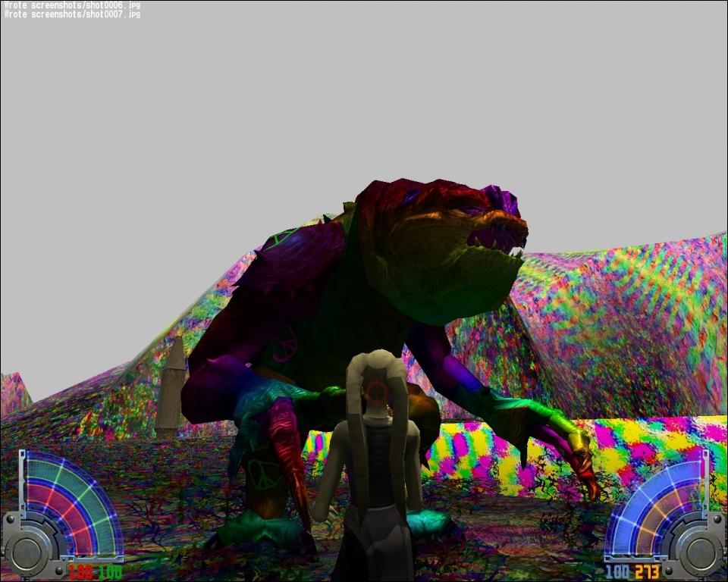Click the red health number 100
This screenshot has height=582, width=728.
[x=80, y=572]
